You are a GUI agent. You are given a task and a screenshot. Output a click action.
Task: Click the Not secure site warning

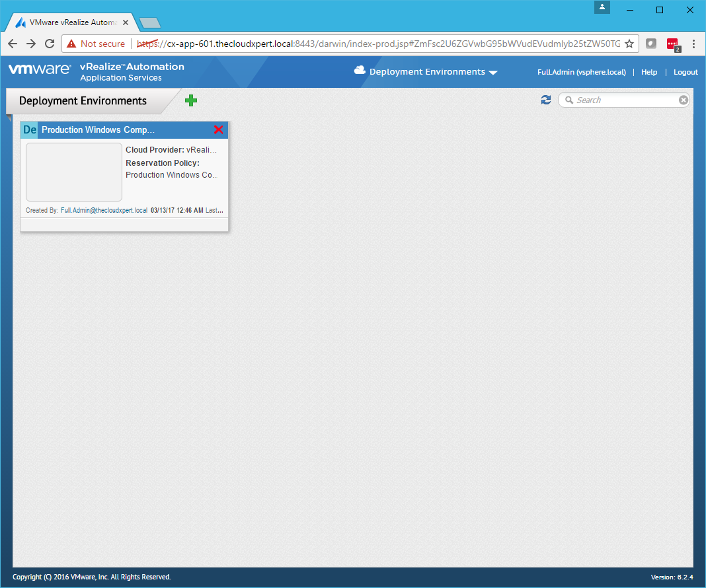tap(96, 44)
